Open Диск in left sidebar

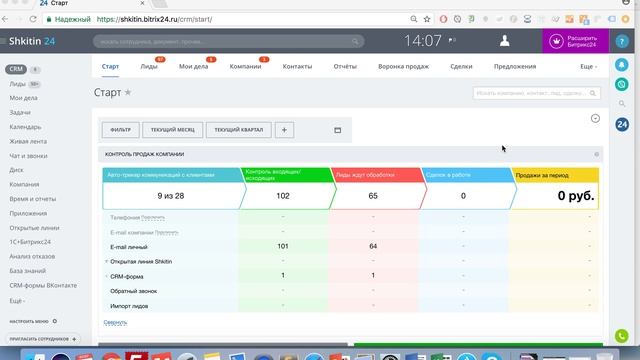point(16,170)
